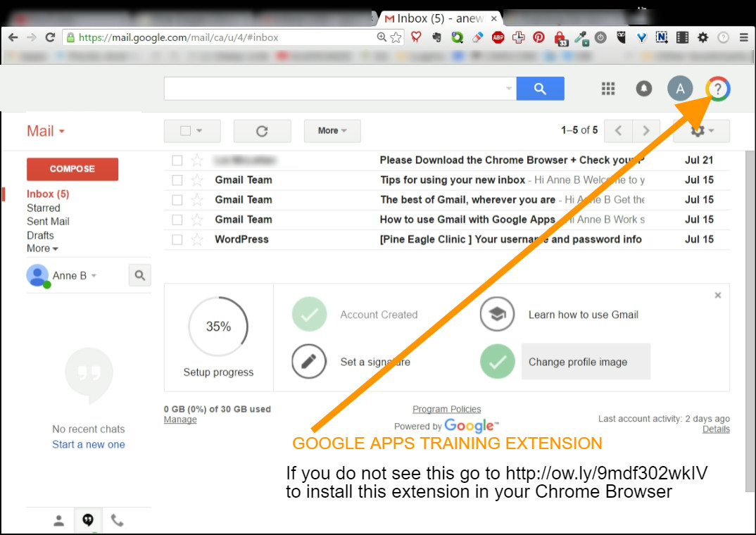Open the Drafts folder
Image resolution: width=756 pixels, height=535 pixels.
(41, 236)
